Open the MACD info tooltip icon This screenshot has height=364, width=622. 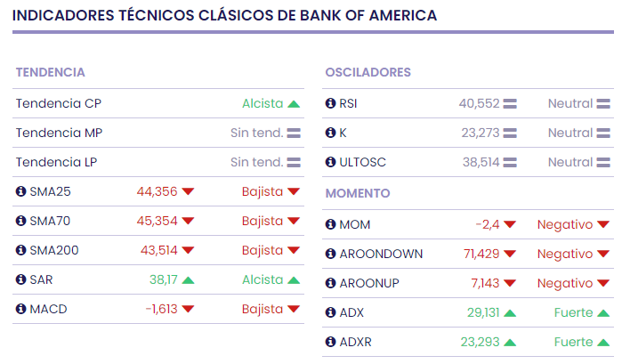pos(21,309)
